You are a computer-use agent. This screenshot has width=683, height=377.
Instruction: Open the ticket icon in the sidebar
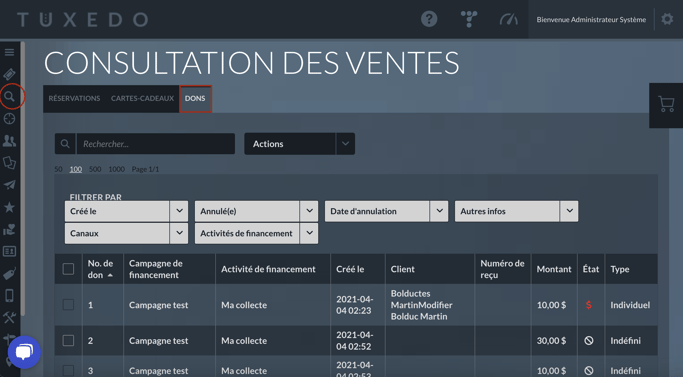[x=9, y=74]
